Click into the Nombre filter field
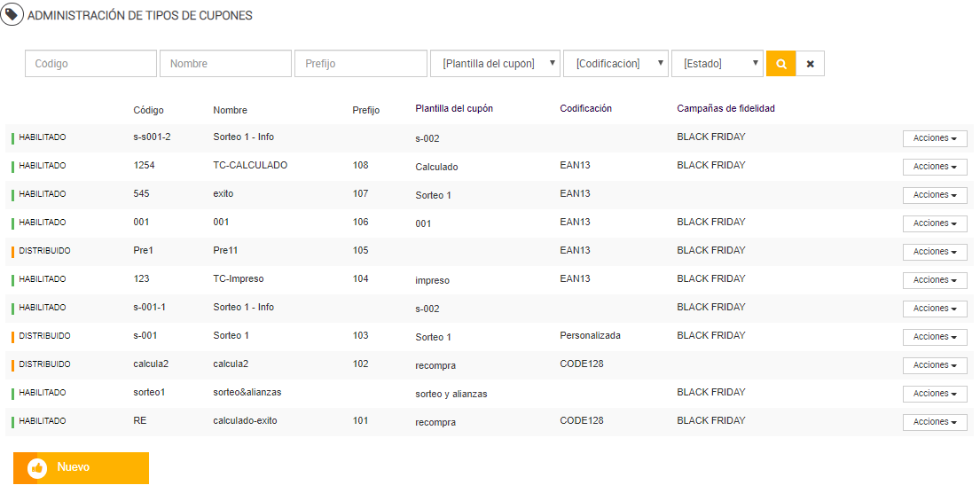 click(225, 64)
